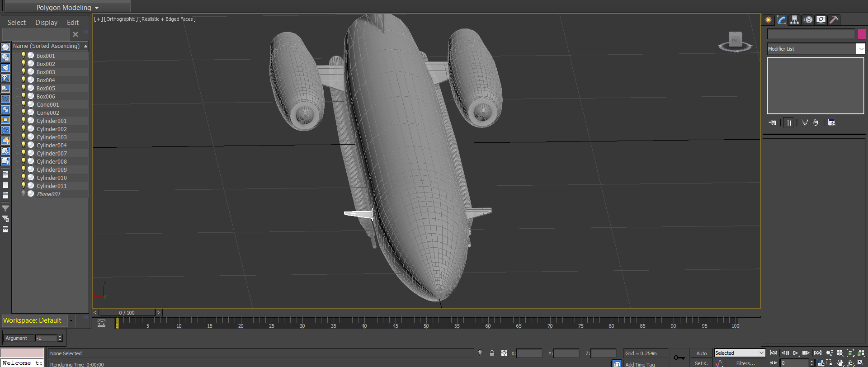Screen dimensions: 868x367
Task: Activate the Pan View hand tool
Action: [x=840, y=363]
